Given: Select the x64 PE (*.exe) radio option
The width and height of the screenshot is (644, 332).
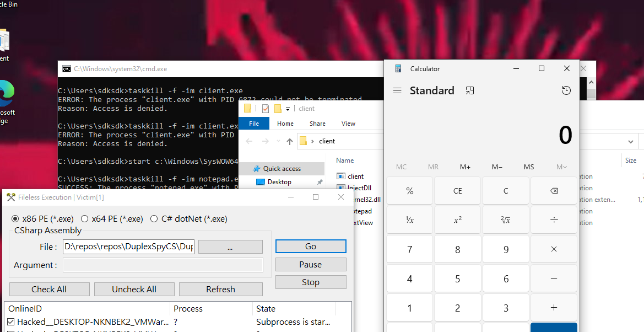Looking at the screenshot, I should click(84, 219).
